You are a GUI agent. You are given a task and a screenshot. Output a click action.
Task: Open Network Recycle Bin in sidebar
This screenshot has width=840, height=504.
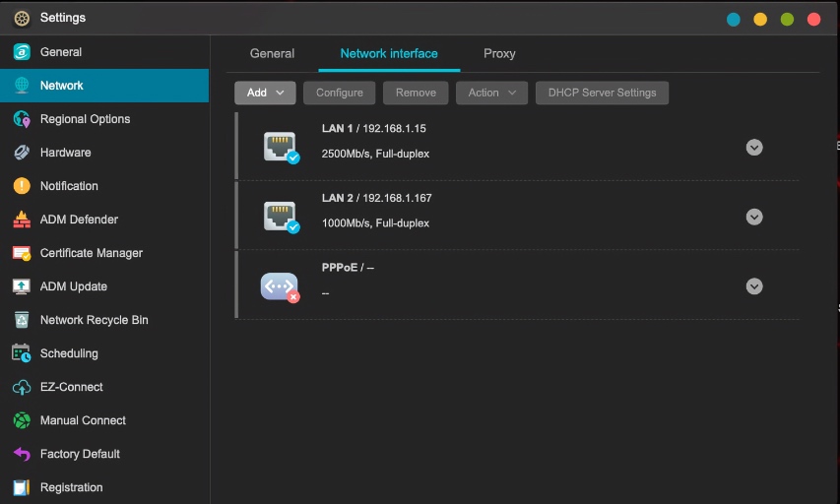click(x=104, y=320)
